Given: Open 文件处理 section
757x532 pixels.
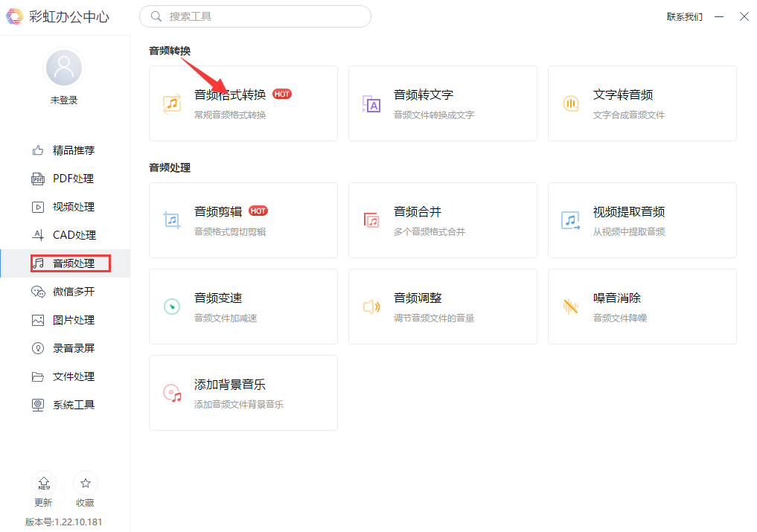Looking at the screenshot, I should coord(66,376).
